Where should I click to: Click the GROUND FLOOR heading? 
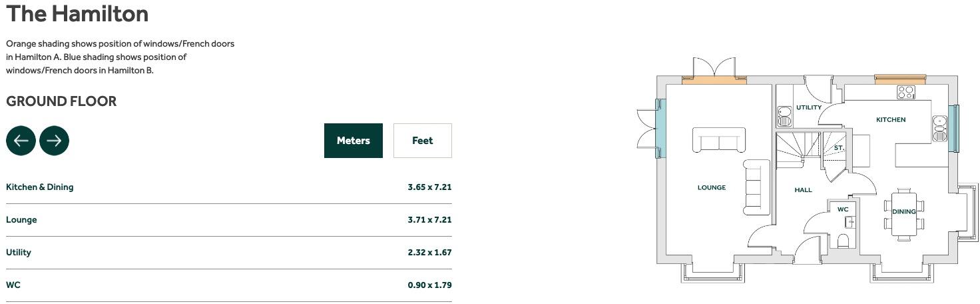[x=61, y=101]
